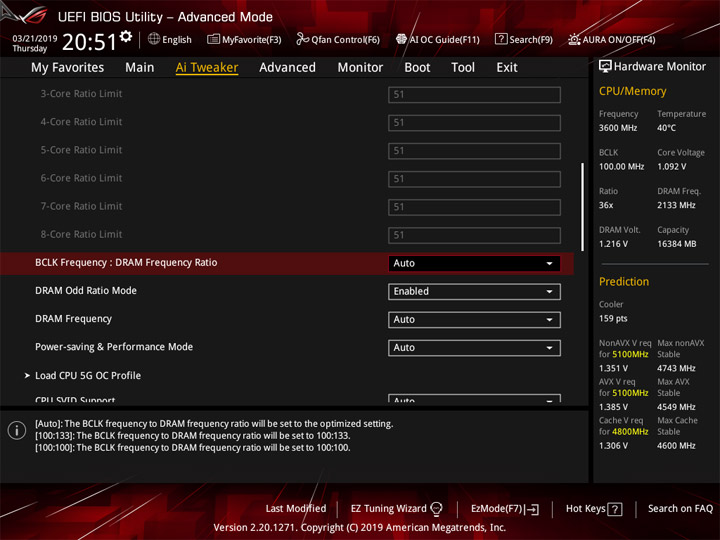Image resolution: width=720 pixels, height=540 pixels.
Task: Open the Exit tab
Action: [x=506, y=68]
